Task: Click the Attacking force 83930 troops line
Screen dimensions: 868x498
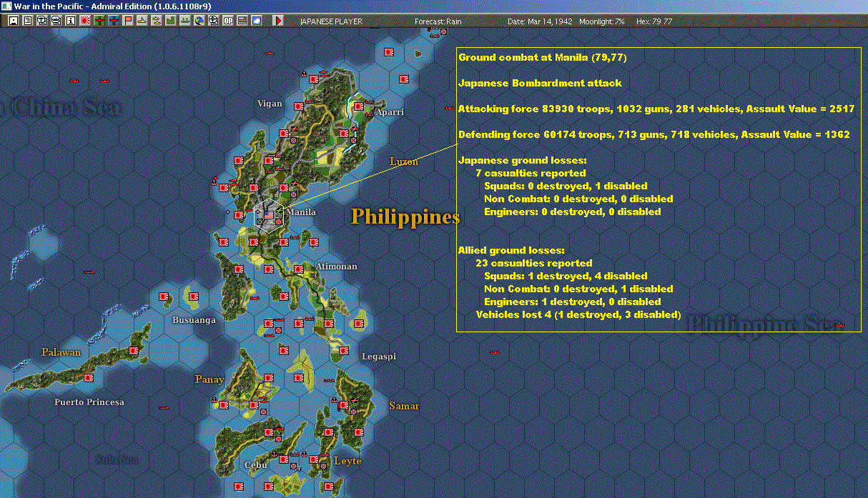Action: [656, 109]
